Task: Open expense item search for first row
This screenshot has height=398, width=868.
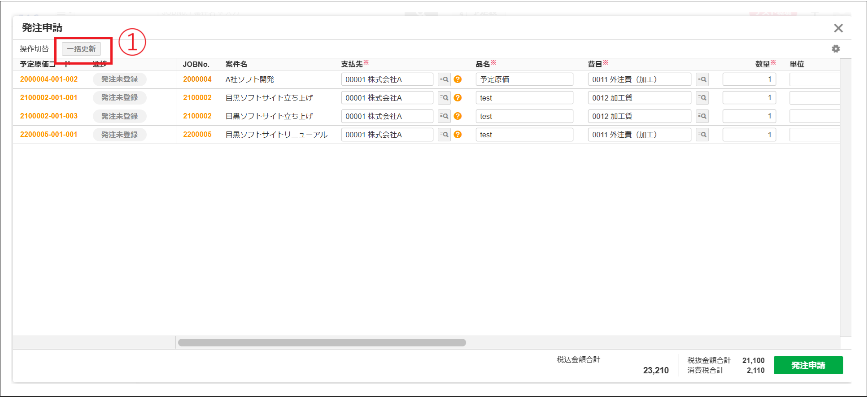Action: pos(702,79)
